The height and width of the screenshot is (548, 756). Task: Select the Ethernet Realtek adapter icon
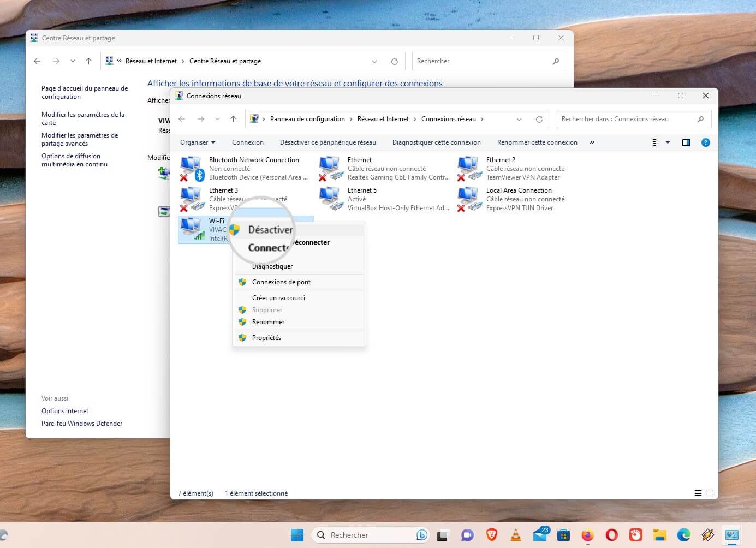pyautogui.click(x=331, y=169)
